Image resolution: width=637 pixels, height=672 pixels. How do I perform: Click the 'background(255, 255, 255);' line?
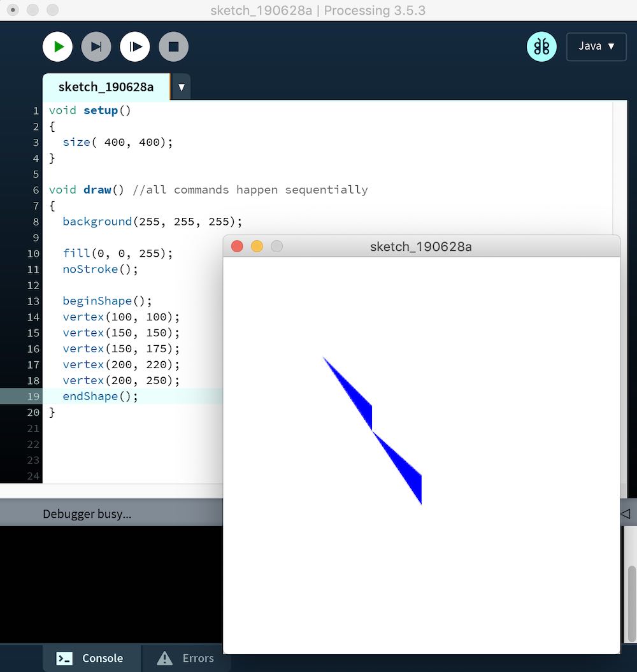pyautogui.click(x=152, y=222)
